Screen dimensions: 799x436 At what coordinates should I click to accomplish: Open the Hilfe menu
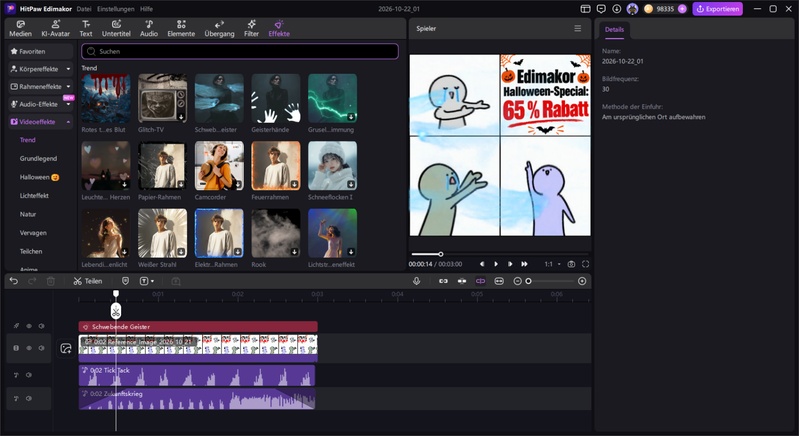(x=146, y=9)
